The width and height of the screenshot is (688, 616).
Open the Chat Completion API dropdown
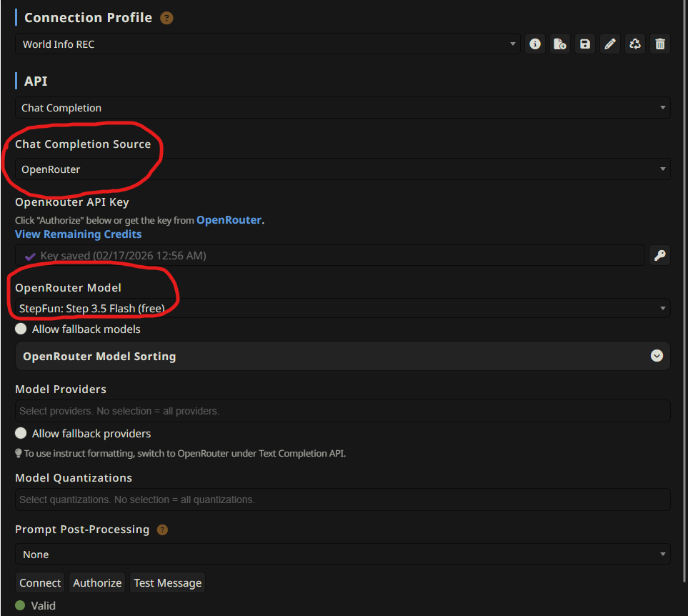(x=342, y=108)
